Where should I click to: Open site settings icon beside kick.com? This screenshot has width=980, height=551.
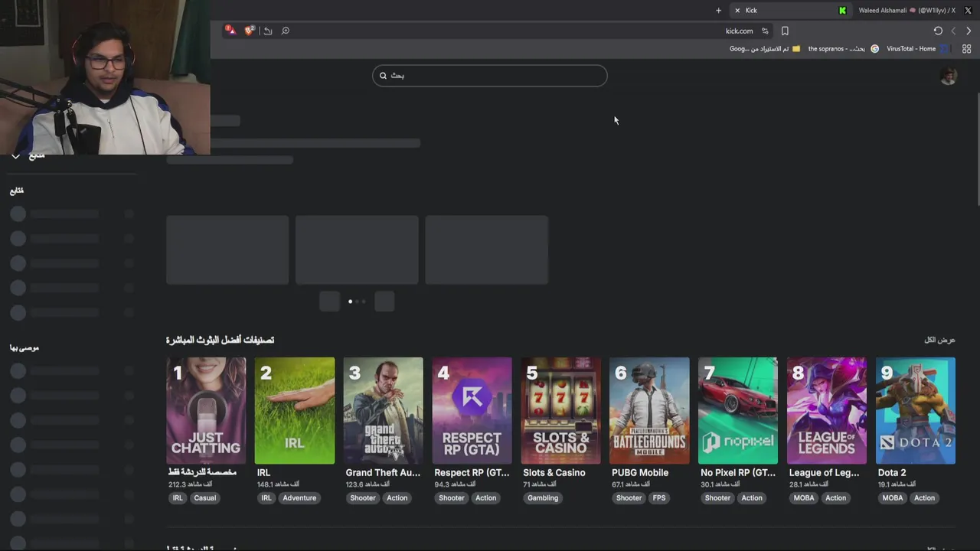click(765, 31)
